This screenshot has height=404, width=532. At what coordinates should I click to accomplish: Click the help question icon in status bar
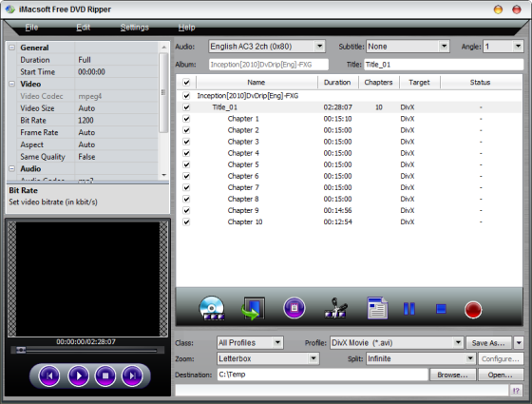tap(516, 391)
